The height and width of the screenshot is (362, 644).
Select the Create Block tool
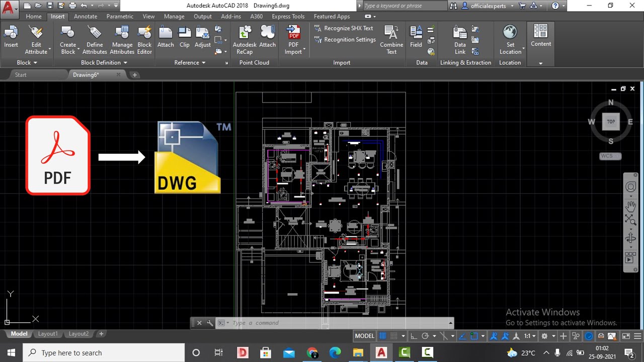point(68,40)
